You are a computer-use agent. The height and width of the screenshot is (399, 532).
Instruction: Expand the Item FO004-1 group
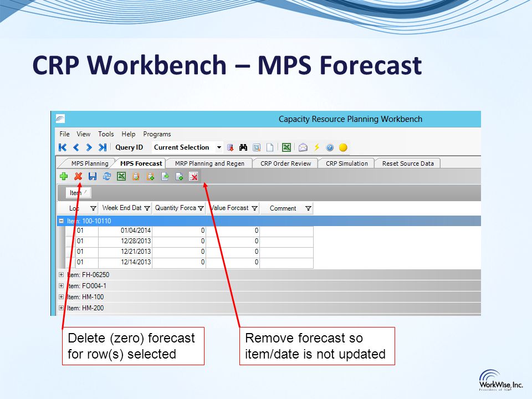61,286
